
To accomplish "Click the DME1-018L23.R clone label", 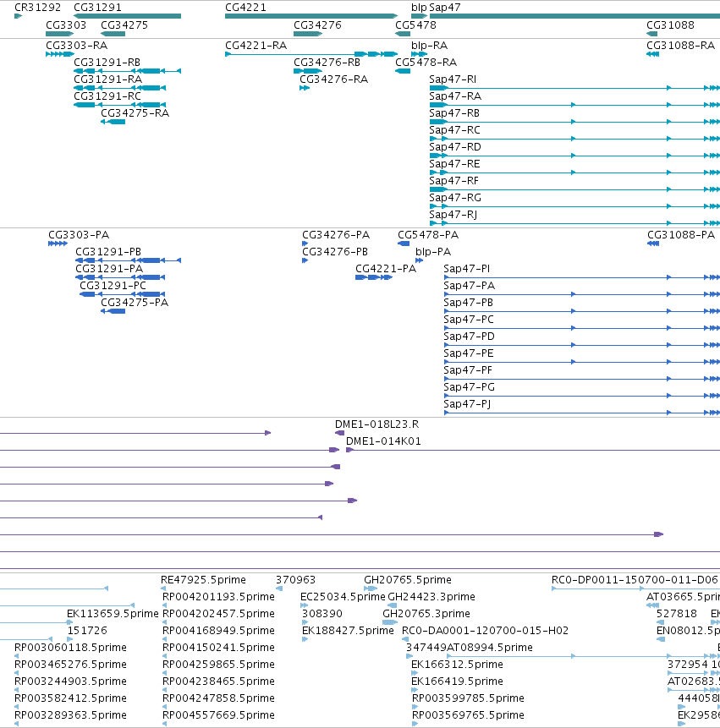I will pyautogui.click(x=376, y=424).
